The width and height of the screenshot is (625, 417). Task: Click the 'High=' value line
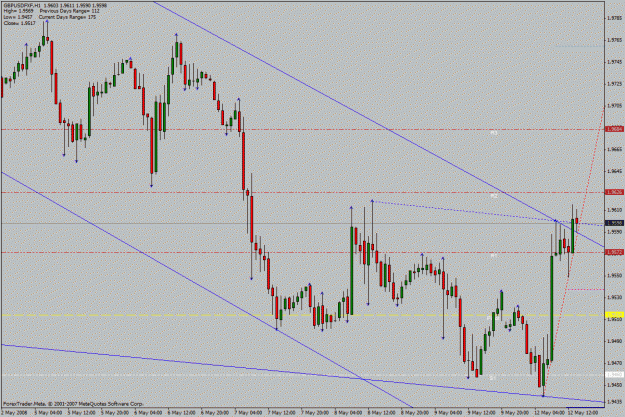point(19,11)
